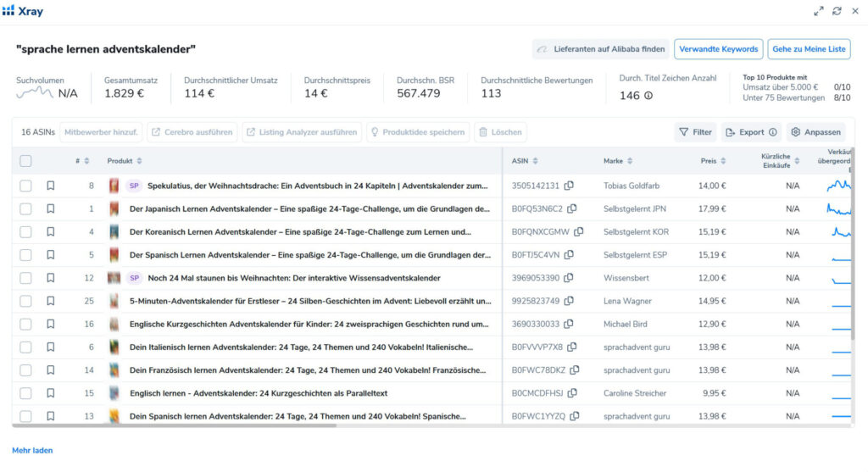Bookmark the Japanisch Lernen Adventskalender row
This screenshot has height=472, width=868.
point(50,208)
